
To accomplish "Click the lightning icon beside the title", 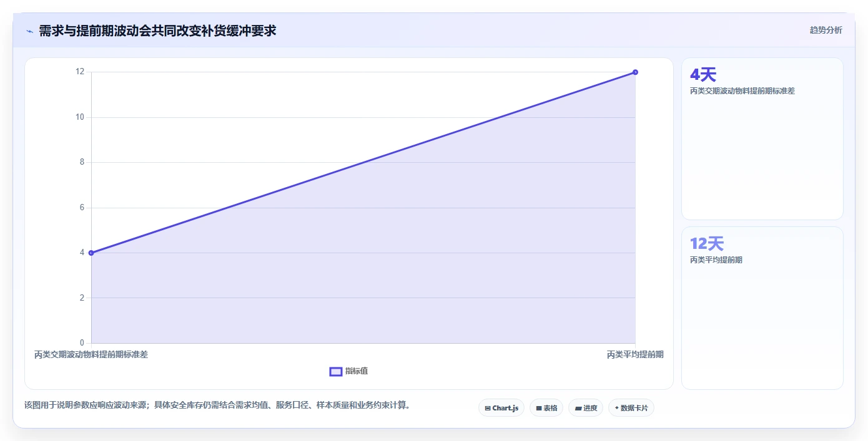I will 29,31.
